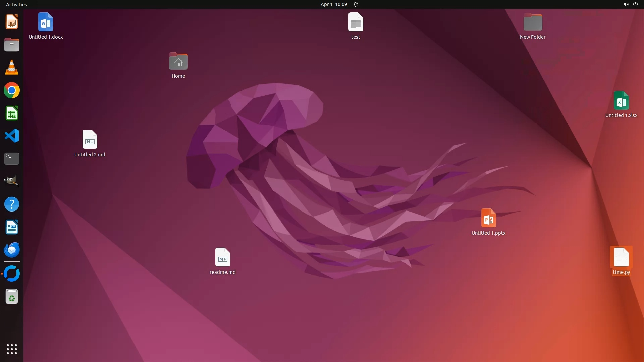Select the readme.md file on desktop

(x=222, y=257)
